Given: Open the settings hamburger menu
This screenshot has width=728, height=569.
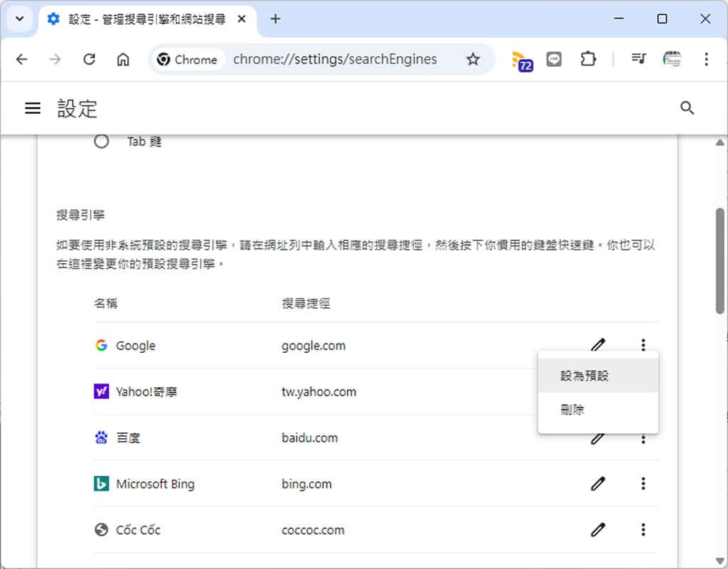Looking at the screenshot, I should [x=33, y=108].
